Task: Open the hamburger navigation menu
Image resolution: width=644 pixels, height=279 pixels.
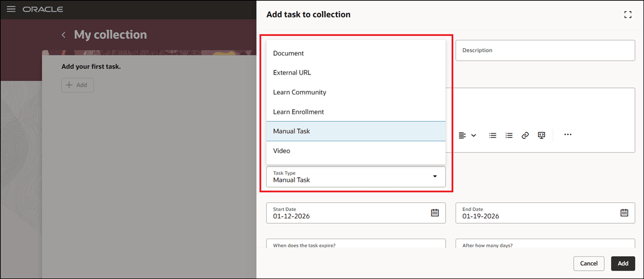Action: coord(11,9)
